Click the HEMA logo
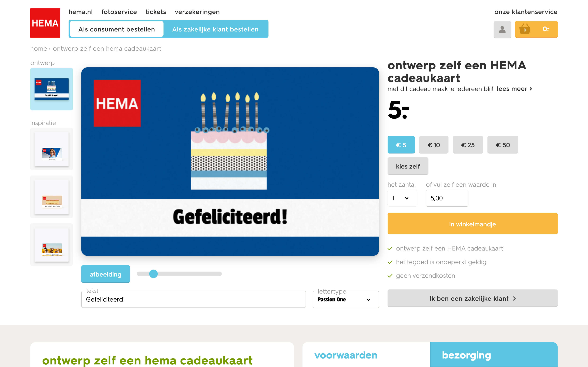The width and height of the screenshot is (588, 367). tap(45, 23)
